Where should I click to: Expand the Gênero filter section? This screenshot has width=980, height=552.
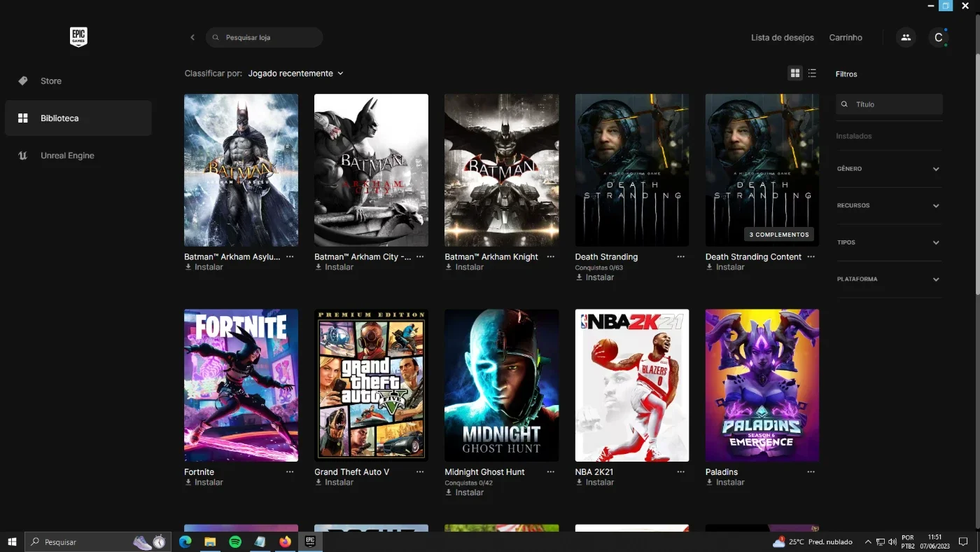(889, 169)
